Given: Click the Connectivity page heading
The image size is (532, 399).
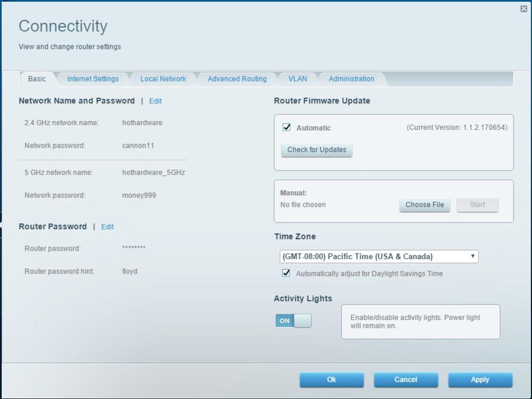Looking at the screenshot, I should pos(63,26).
